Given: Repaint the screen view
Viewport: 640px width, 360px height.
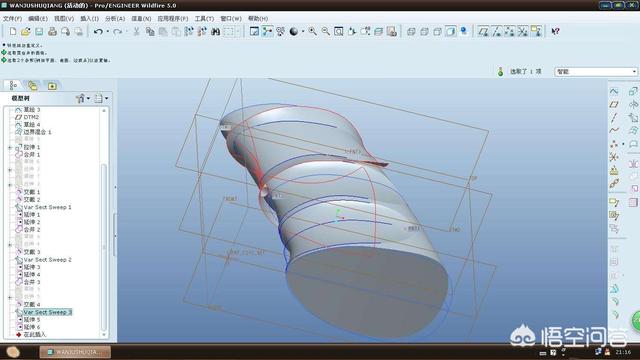Looking at the screenshot, I should 254,31.
